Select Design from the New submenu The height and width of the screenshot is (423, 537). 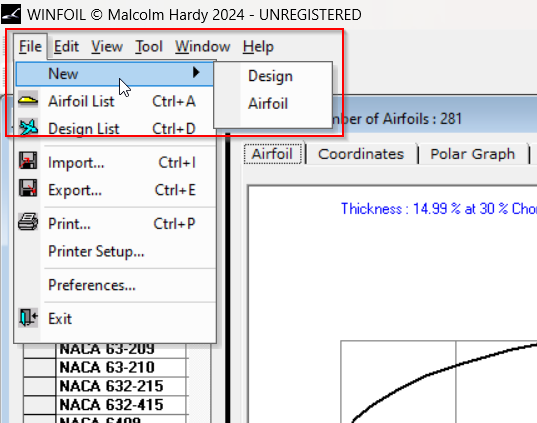click(270, 76)
